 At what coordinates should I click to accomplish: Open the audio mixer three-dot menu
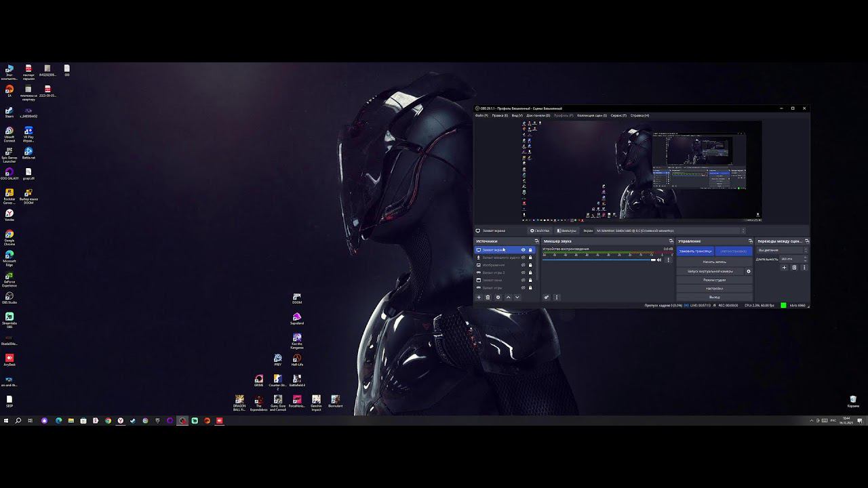(x=557, y=297)
